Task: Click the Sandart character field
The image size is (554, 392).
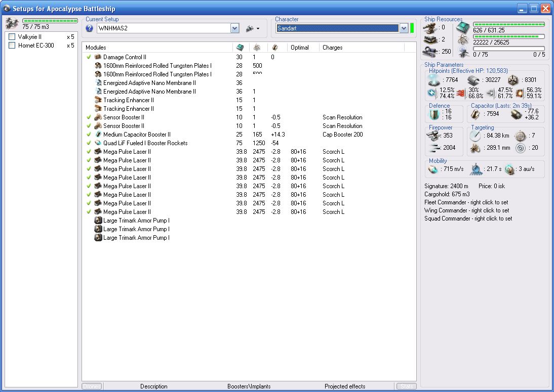Action: [337, 28]
